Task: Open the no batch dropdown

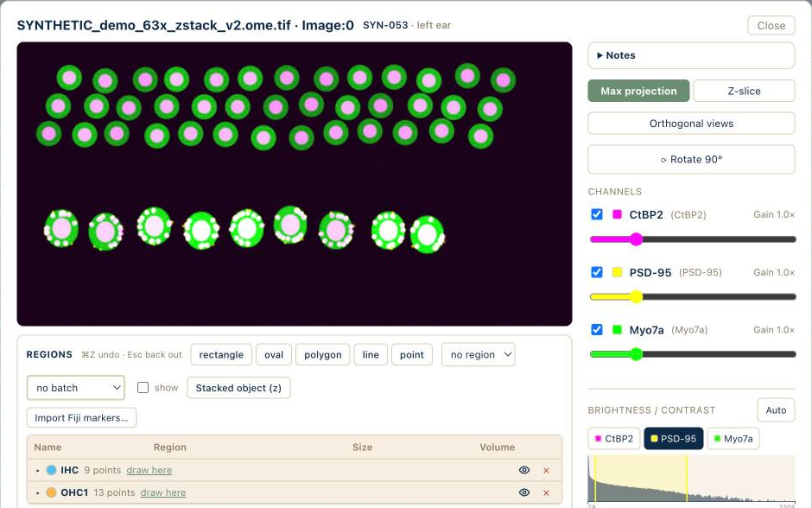Action: [x=76, y=388]
